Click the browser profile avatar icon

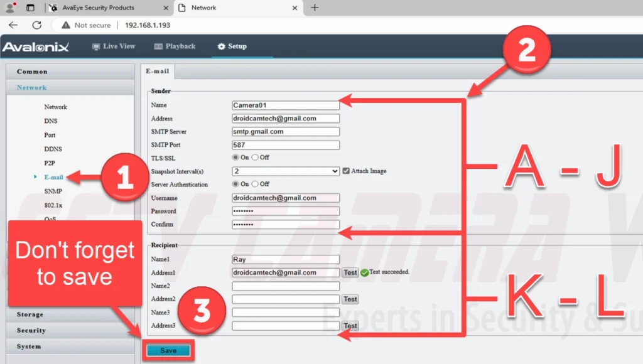(x=10, y=8)
